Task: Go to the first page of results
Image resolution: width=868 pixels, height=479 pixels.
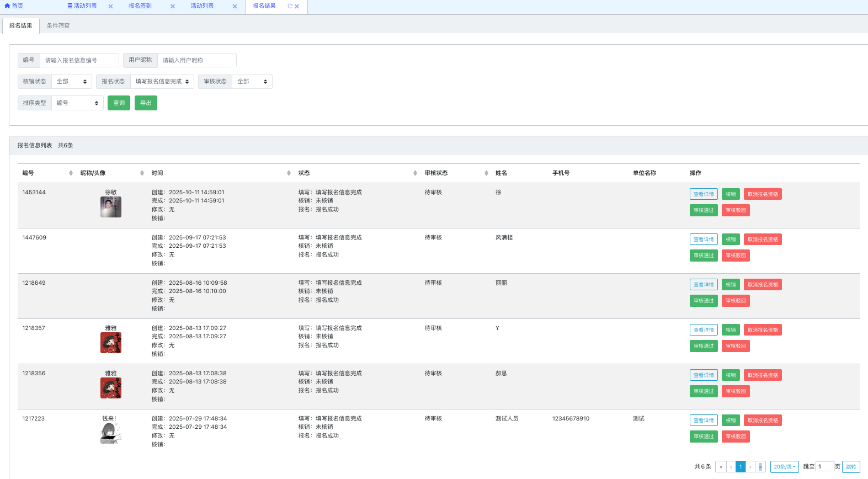Action: [721, 467]
